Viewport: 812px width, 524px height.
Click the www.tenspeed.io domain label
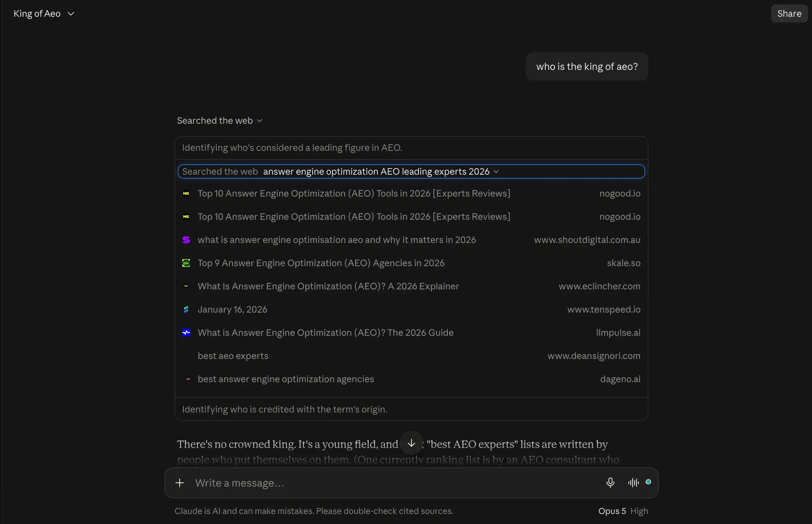click(x=604, y=309)
